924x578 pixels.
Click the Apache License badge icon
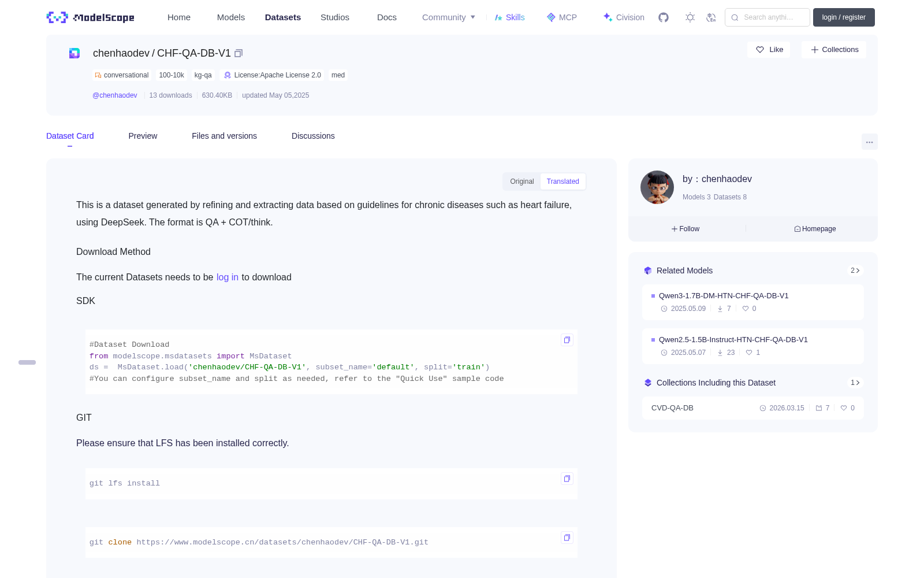(228, 75)
